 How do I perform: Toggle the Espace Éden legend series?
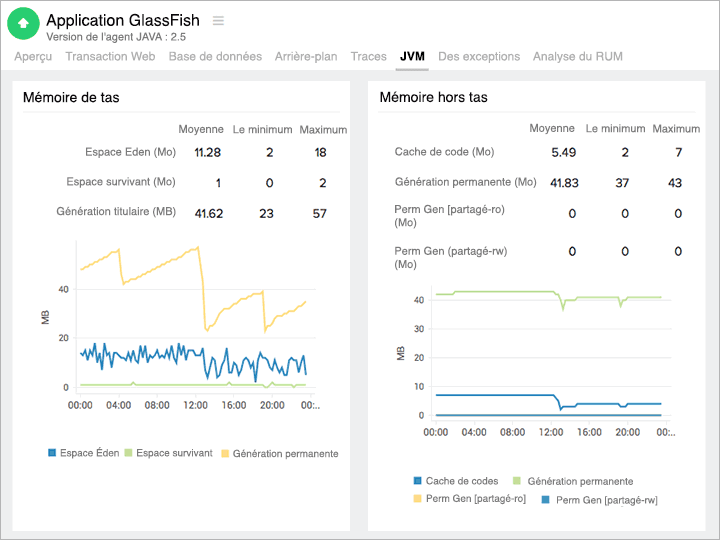[83, 453]
